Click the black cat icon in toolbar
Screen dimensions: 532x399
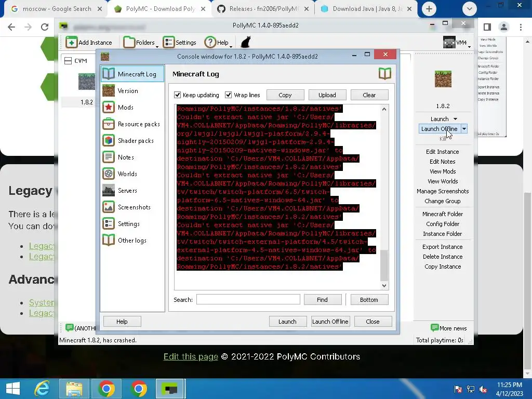click(x=245, y=43)
